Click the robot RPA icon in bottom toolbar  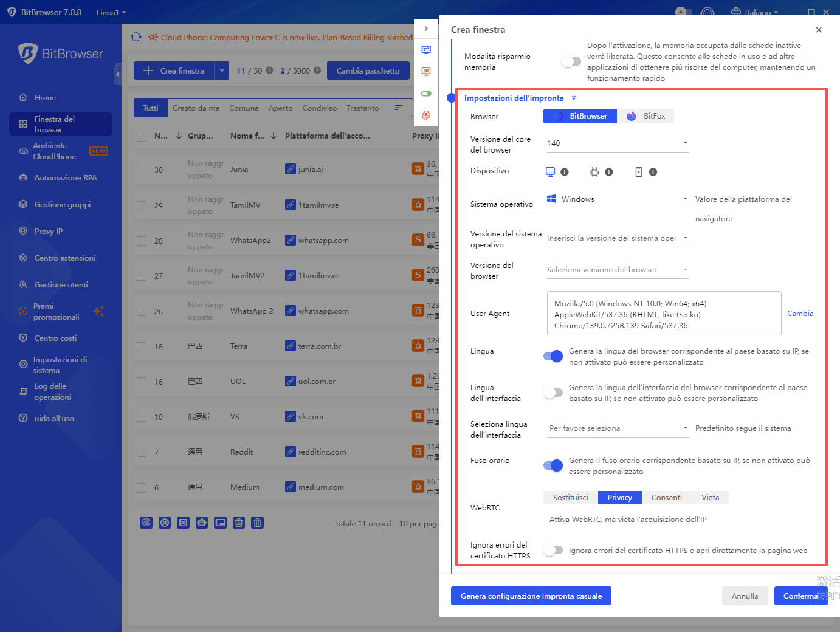(x=201, y=522)
